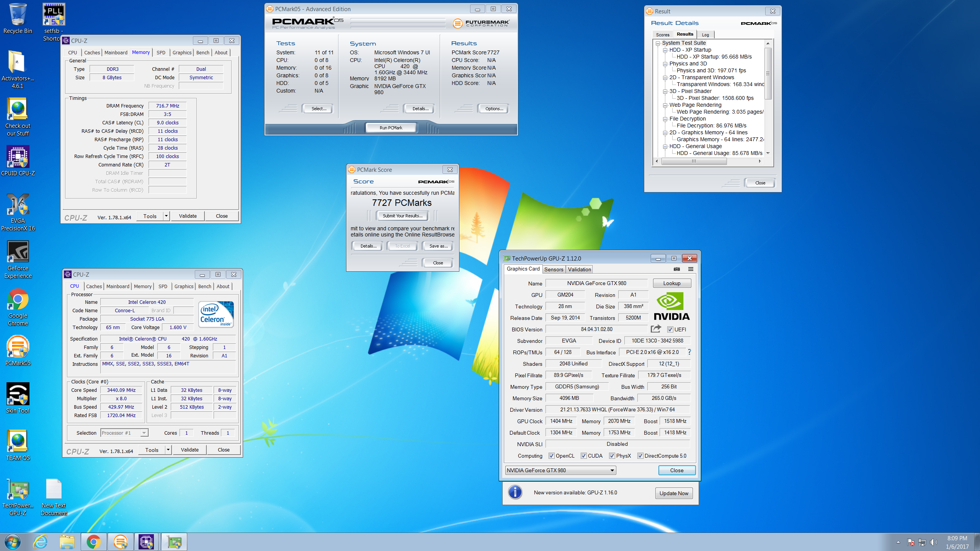Open GPU-Z hamburger menu icon
980x551 pixels.
(691, 269)
